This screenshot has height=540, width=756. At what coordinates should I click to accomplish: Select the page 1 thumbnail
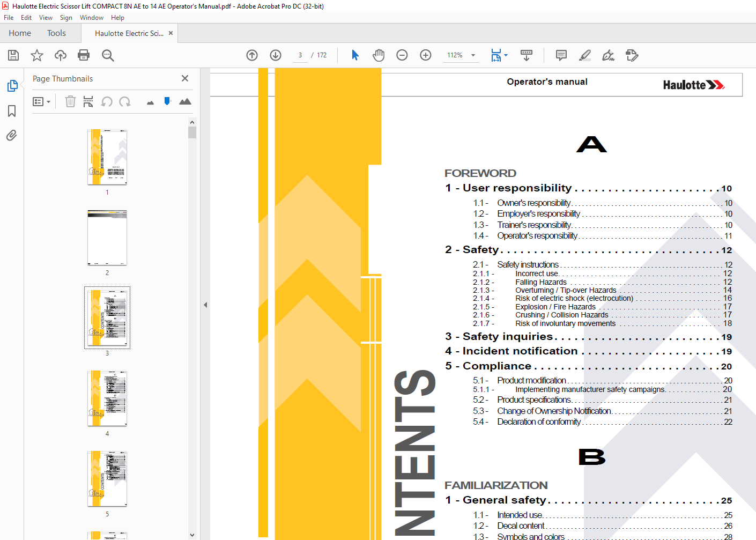point(107,157)
